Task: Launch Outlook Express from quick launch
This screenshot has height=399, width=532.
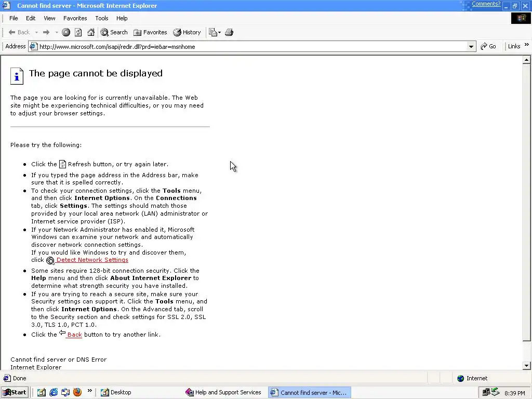Action: pos(65,393)
